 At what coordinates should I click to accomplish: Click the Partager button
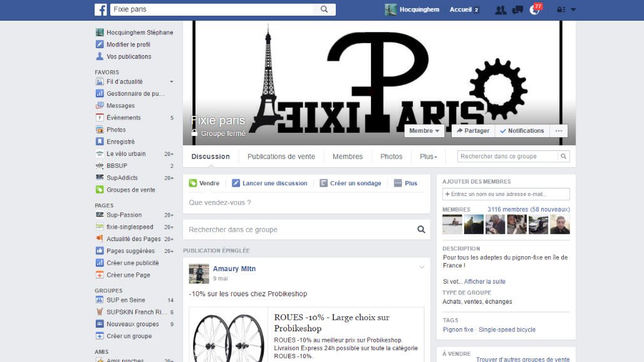click(x=473, y=131)
